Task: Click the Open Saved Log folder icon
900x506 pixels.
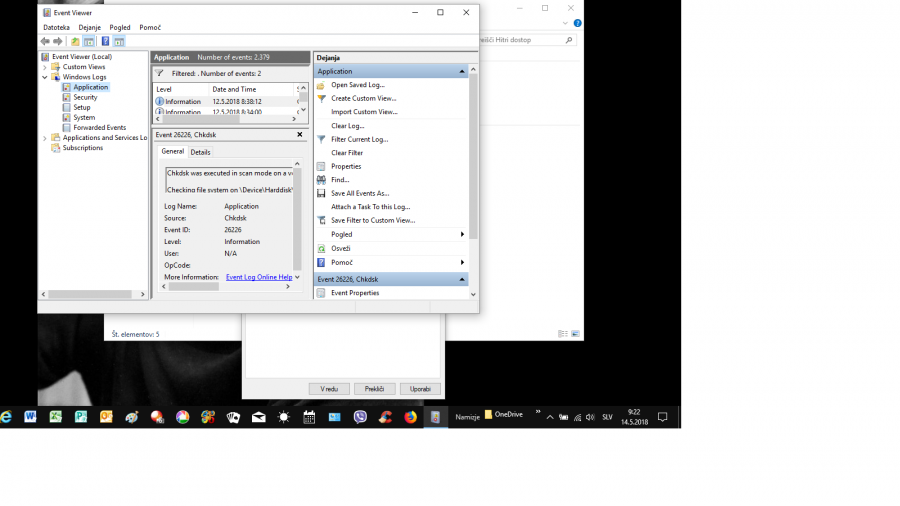Action: pyautogui.click(x=321, y=85)
